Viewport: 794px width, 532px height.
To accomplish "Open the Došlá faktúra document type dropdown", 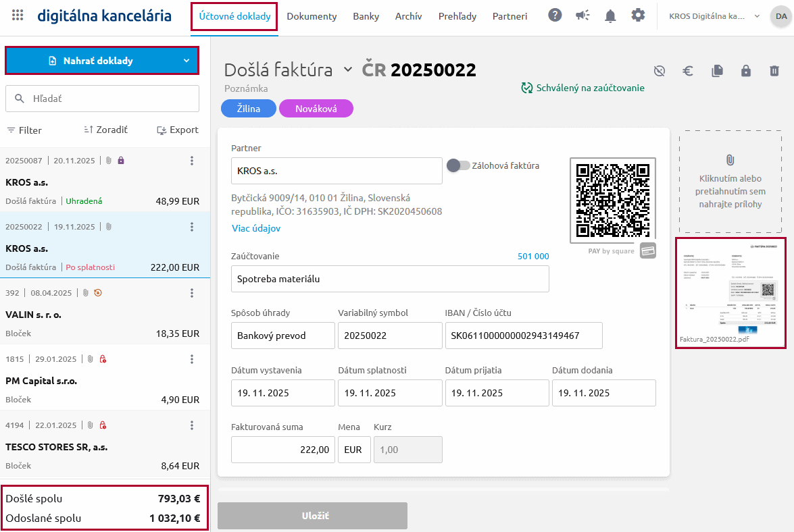I will click(347, 70).
